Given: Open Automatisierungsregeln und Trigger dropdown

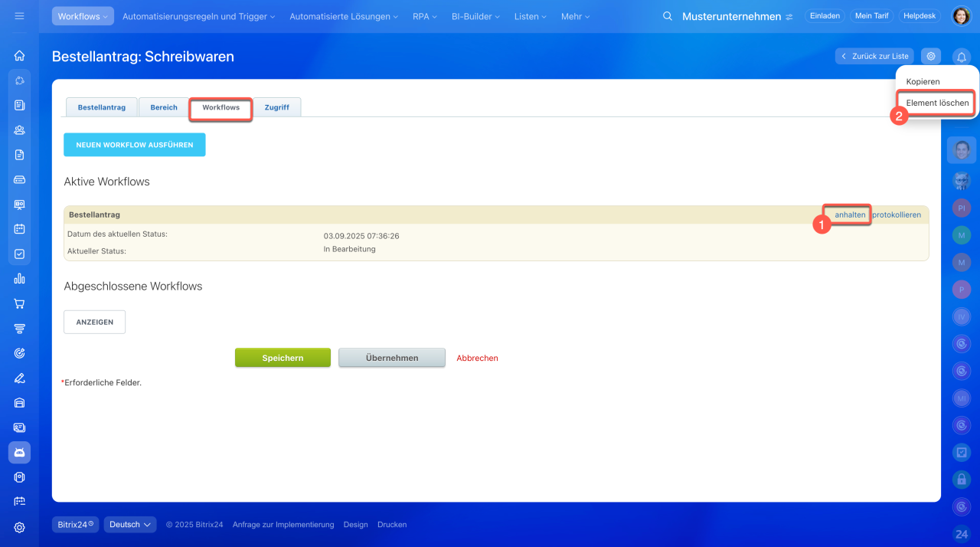Looking at the screenshot, I should pyautogui.click(x=198, y=16).
